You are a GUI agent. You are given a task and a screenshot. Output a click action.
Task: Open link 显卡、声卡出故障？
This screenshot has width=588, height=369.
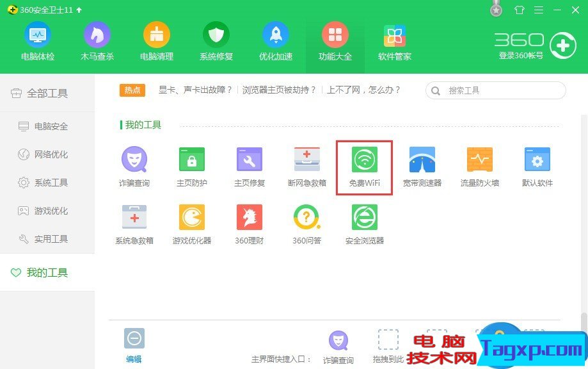click(195, 90)
